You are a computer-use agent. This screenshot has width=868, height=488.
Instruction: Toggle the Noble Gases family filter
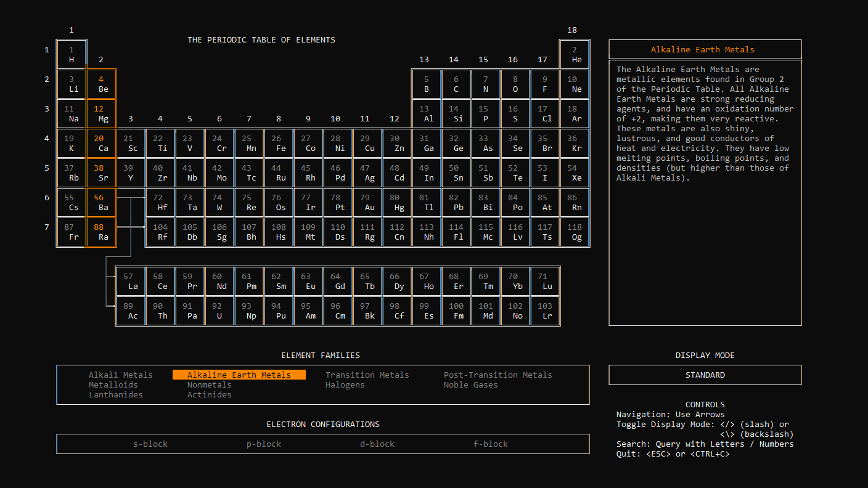[x=470, y=384]
